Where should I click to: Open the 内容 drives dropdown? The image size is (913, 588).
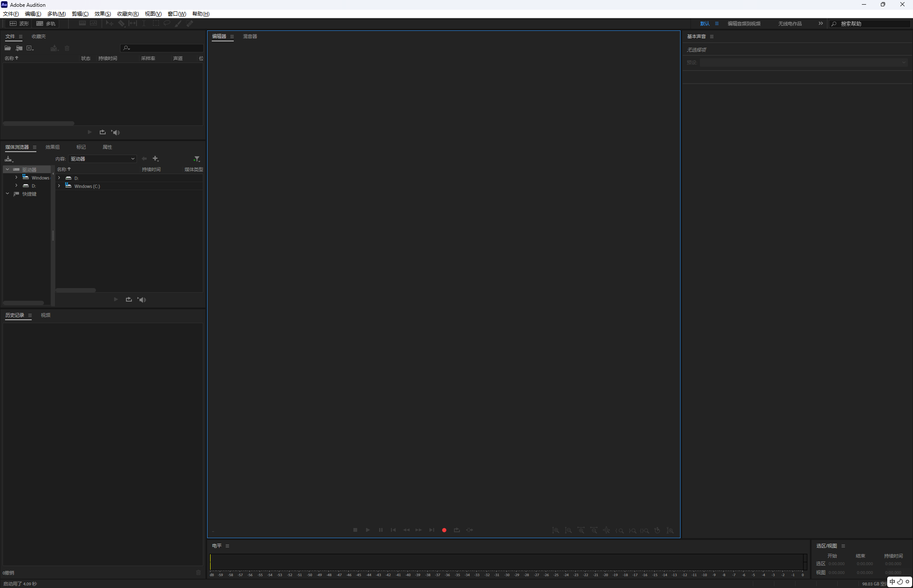[102, 159]
